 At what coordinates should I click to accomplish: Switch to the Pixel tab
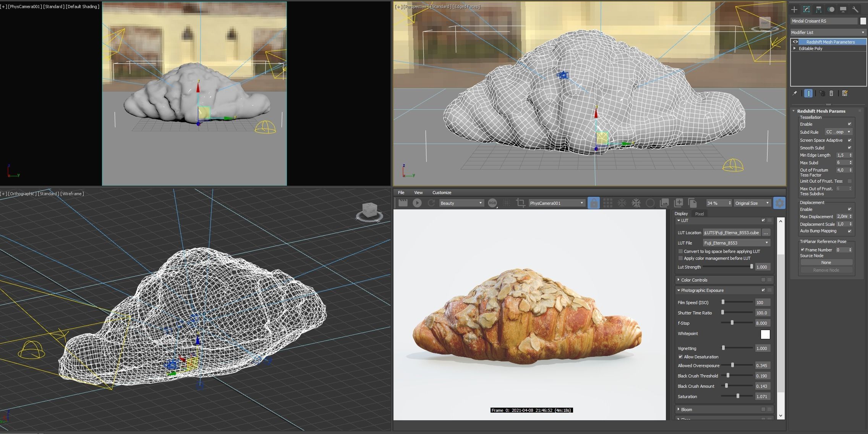[x=699, y=214]
